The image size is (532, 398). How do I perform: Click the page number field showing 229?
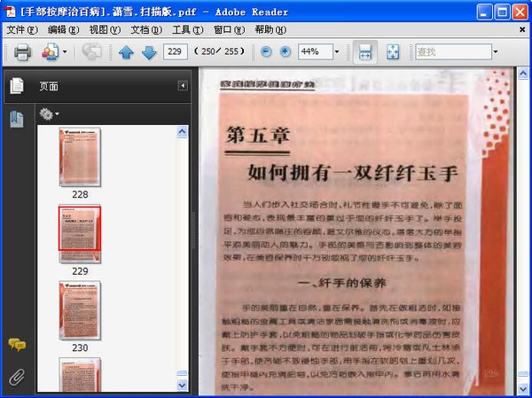tap(176, 52)
